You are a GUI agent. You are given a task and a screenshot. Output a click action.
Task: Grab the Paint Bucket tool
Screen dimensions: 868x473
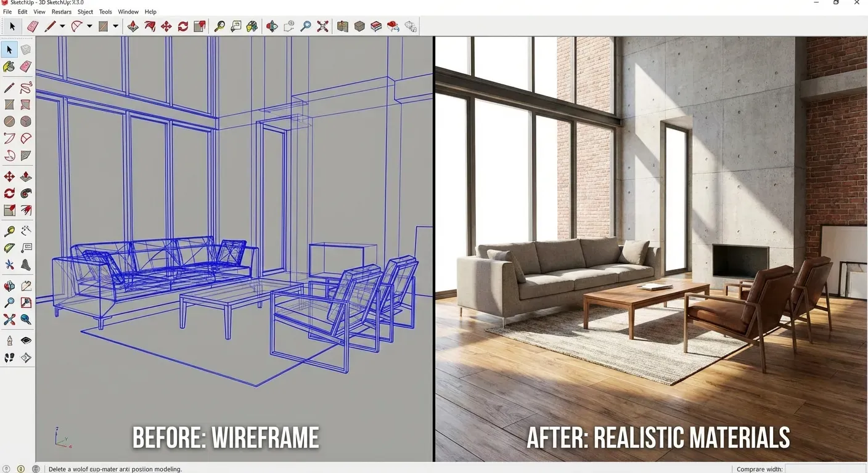click(9, 66)
